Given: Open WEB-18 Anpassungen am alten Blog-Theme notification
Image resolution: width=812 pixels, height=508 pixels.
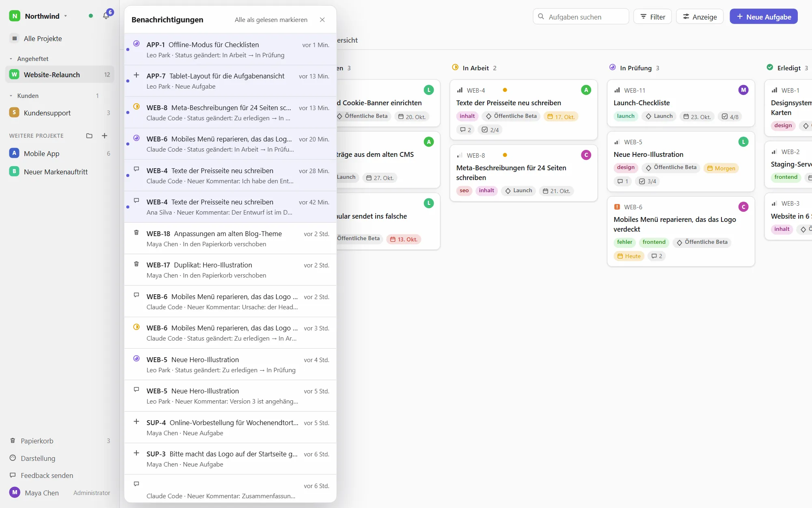Looking at the screenshot, I should (230, 239).
